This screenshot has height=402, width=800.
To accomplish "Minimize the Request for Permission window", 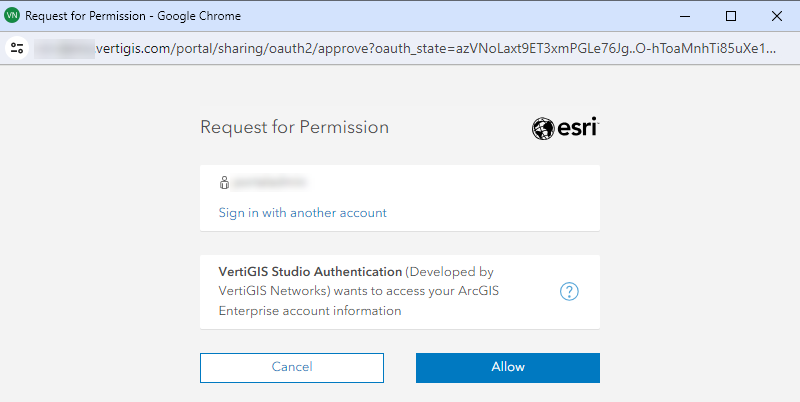I will [685, 16].
